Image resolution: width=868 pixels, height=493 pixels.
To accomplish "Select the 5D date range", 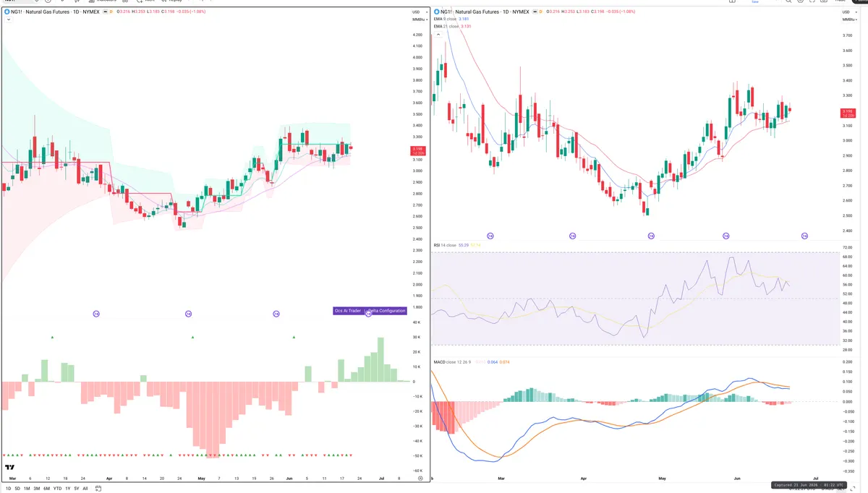I will coord(17,489).
